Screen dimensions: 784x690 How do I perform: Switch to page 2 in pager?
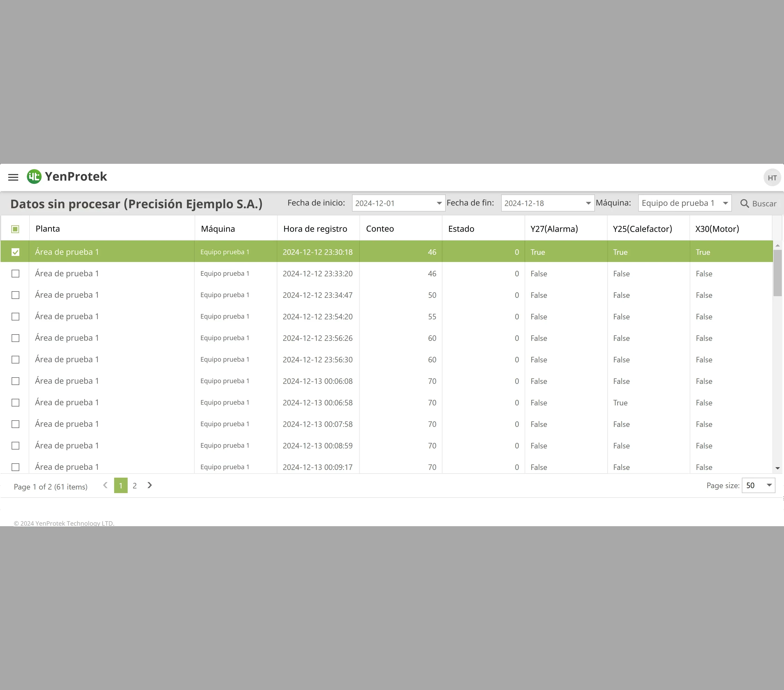tap(135, 485)
